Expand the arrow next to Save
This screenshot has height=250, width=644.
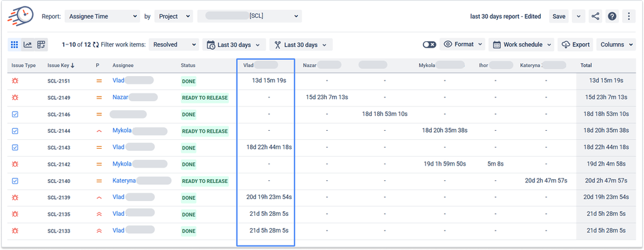click(x=578, y=16)
